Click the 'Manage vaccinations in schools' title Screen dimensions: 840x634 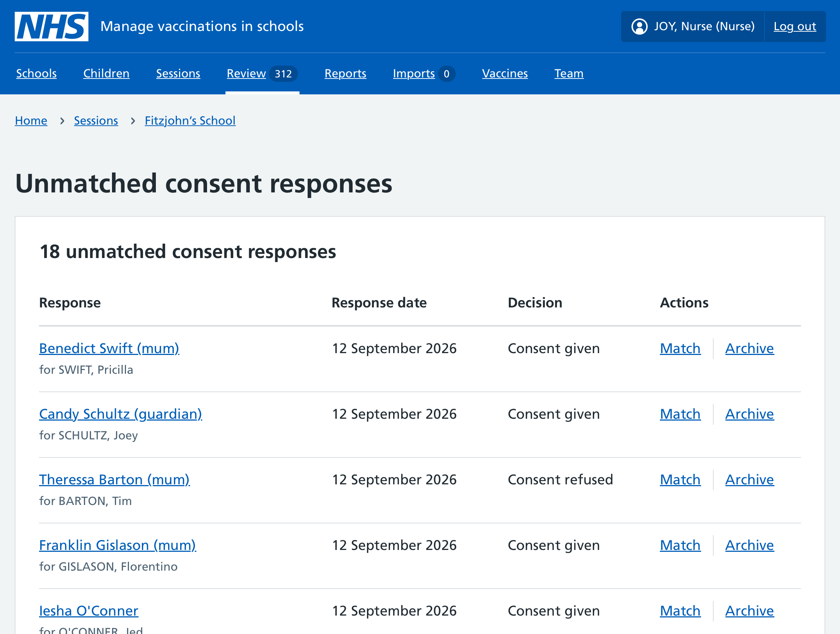click(x=202, y=26)
